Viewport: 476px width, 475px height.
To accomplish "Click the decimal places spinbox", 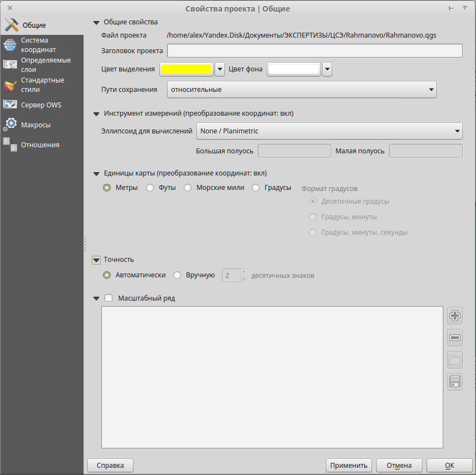I will coord(234,276).
